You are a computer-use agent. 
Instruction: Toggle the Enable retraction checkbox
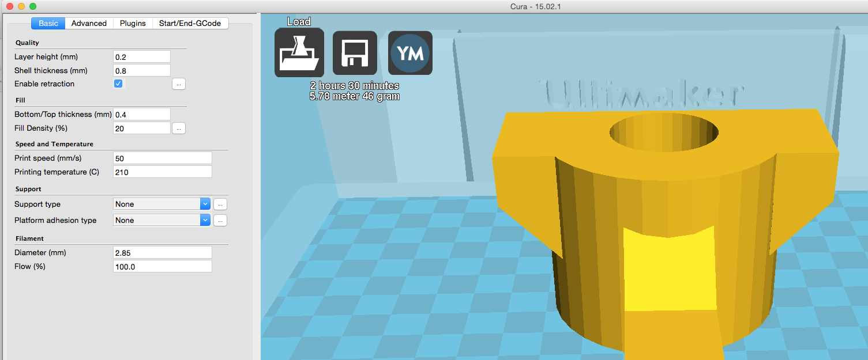pos(118,84)
